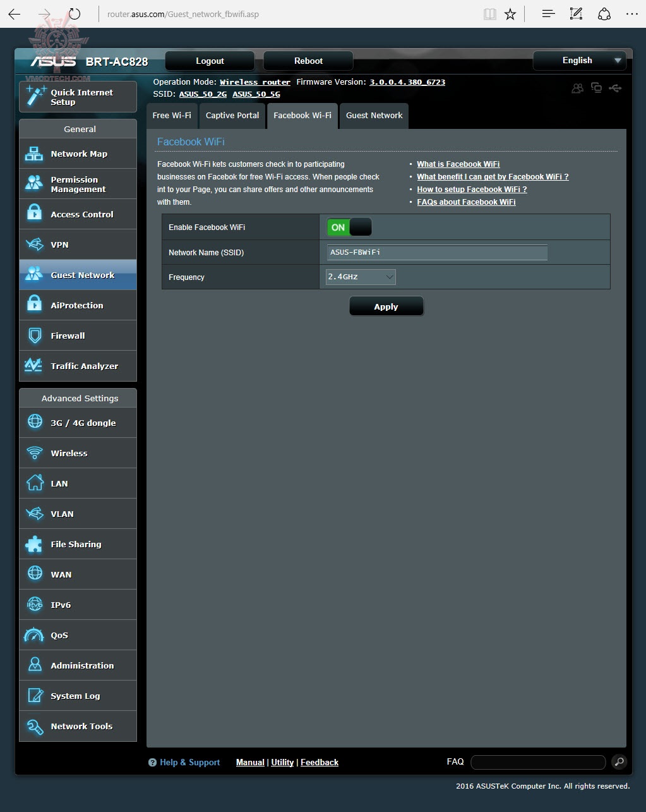This screenshot has width=646, height=812.
Task: Open IPv6 settings
Action: (78, 605)
